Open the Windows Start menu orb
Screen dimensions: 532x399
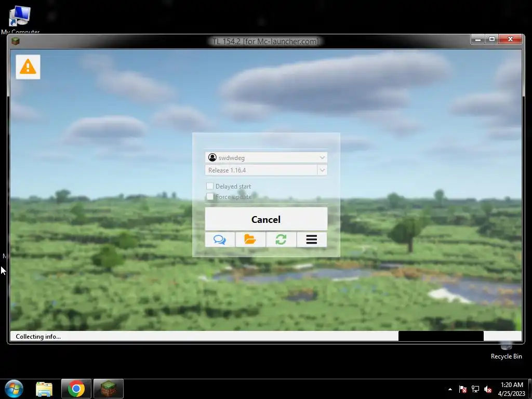14,389
